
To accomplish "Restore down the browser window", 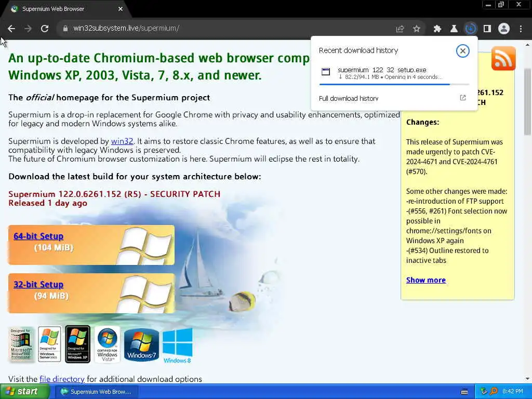I will [501, 5].
